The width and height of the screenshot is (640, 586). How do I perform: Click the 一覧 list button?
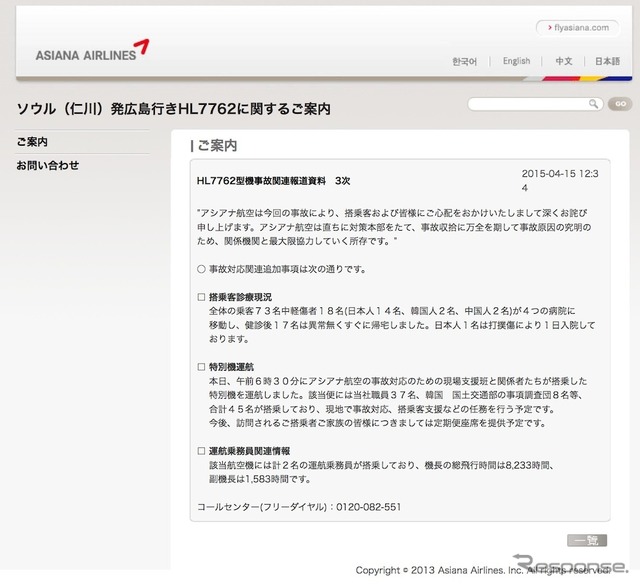click(587, 540)
